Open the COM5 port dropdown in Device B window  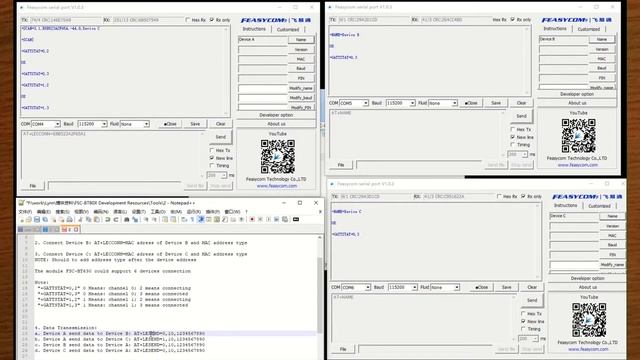click(x=366, y=103)
